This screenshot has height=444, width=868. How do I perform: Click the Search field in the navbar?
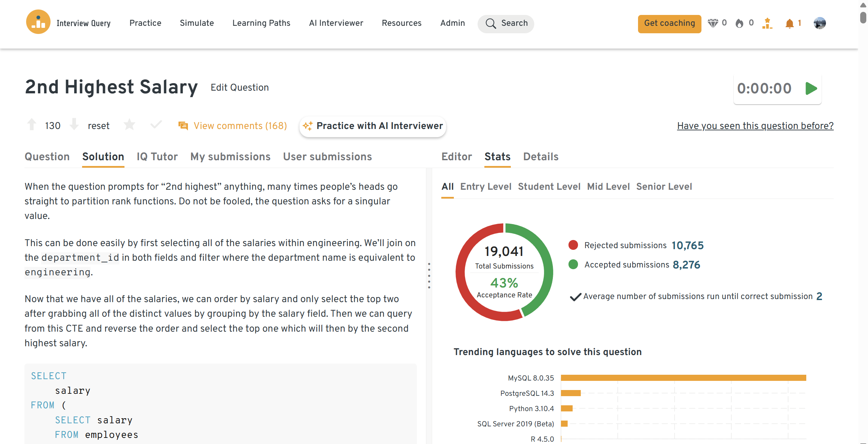pyautogui.click(x=506, y=23)
